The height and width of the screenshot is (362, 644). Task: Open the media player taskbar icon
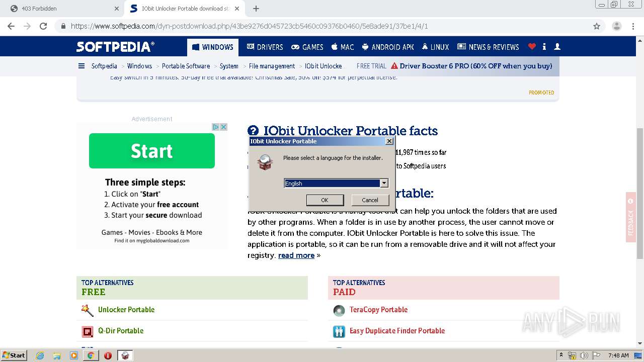pyautogui.click(x=74, y=355)
